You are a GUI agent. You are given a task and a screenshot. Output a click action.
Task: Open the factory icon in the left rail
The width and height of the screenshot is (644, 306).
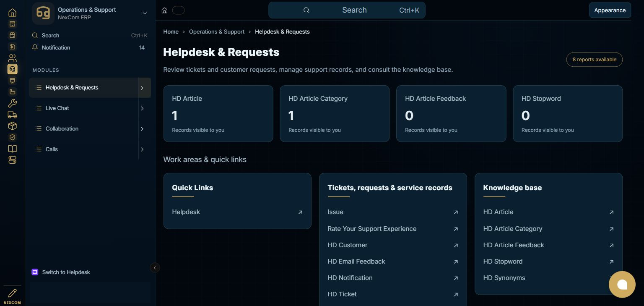coord(12,92)
